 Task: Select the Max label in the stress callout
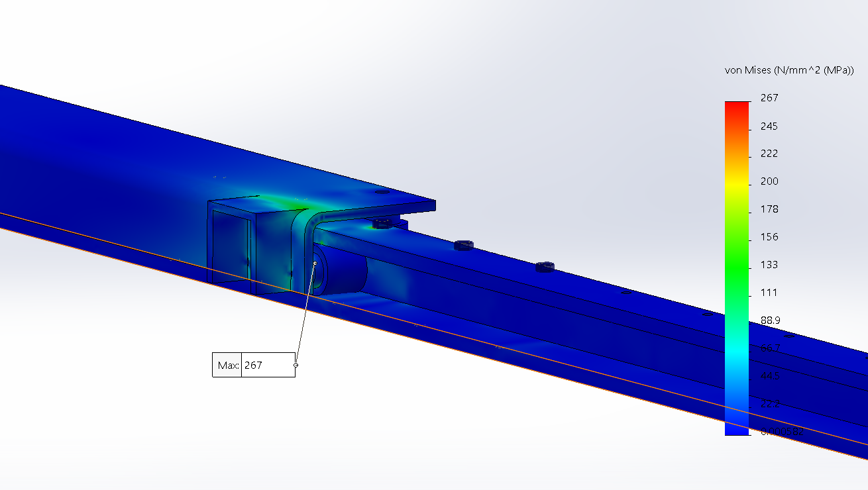227,366
